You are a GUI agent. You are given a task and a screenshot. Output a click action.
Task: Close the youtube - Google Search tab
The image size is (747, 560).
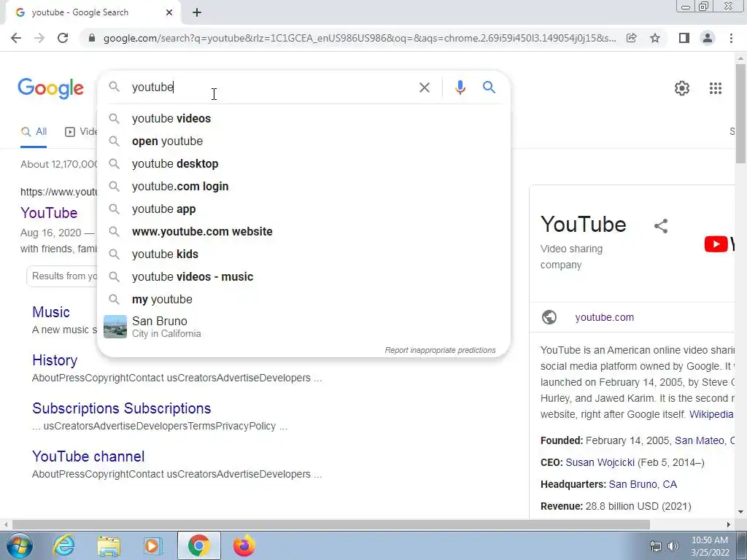click(x=169, y=12)
